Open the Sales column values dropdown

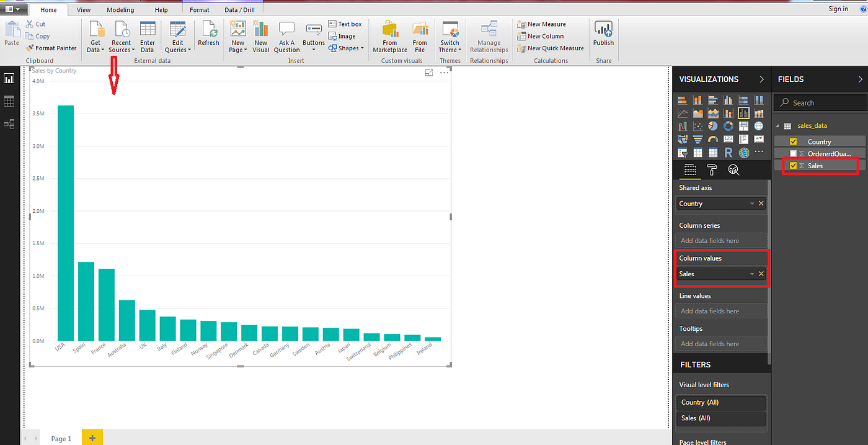click(x=752, y=274)
